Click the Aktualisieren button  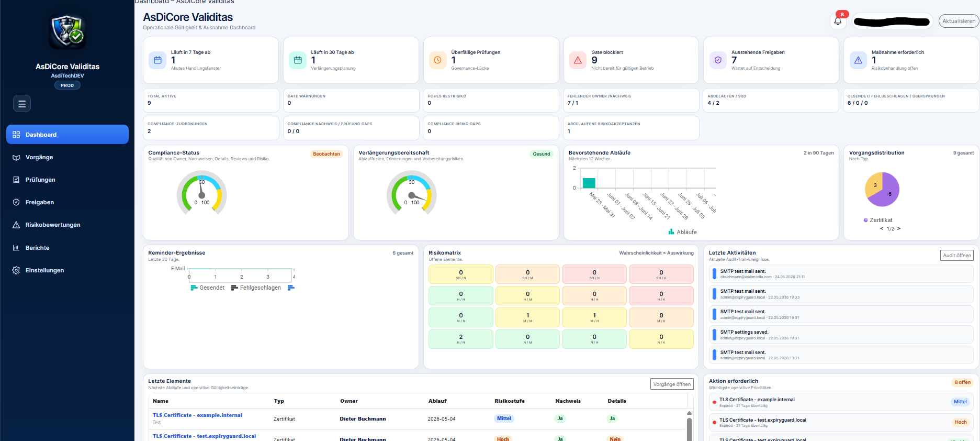coord(959,21)
